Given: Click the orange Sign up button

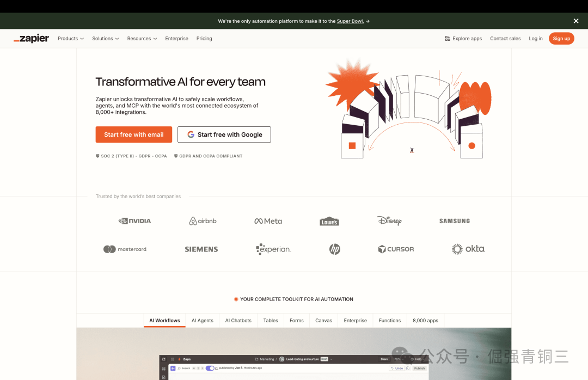Looking at the screenshot, I should click(x=561, y=38).
